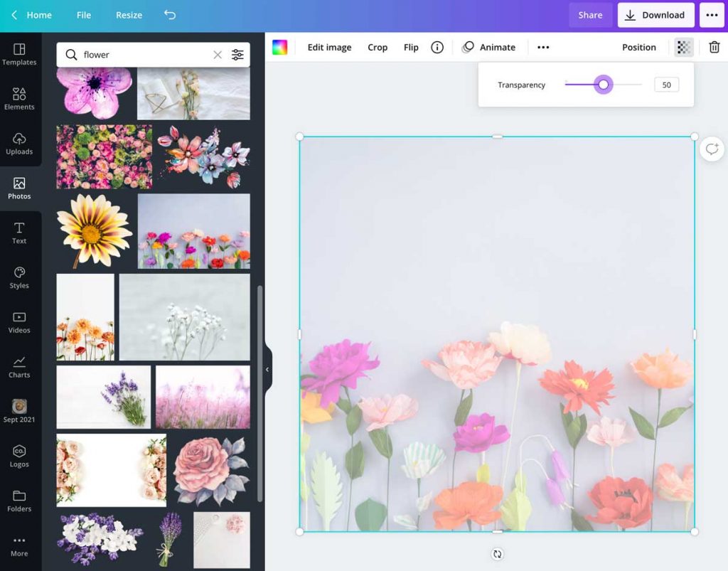Open the Styles panel

(19, 277)
